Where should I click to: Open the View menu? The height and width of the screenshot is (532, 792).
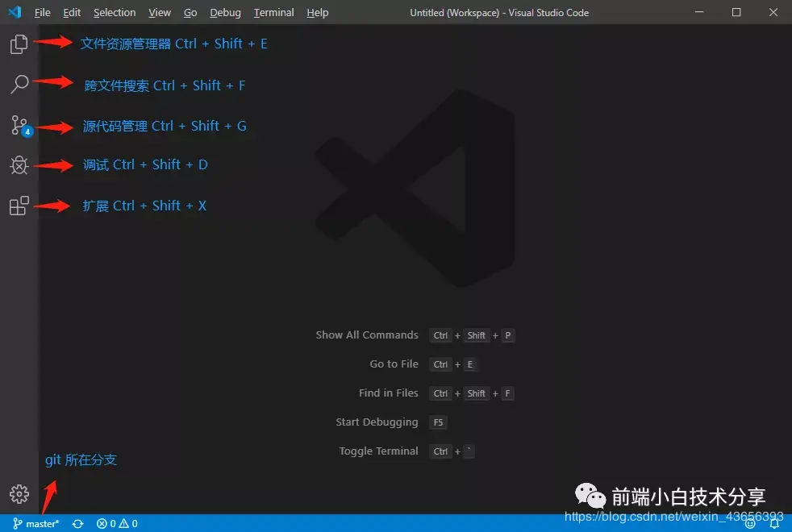point(160,13)
